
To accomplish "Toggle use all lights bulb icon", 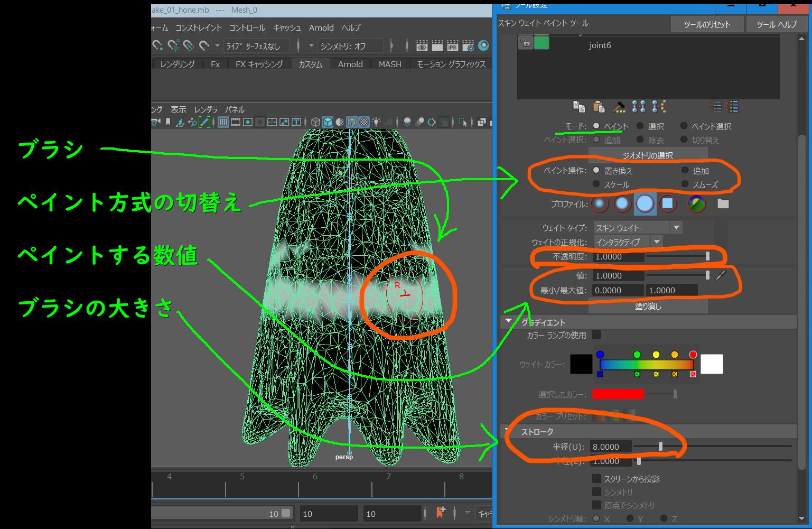I will coord(377,122).
